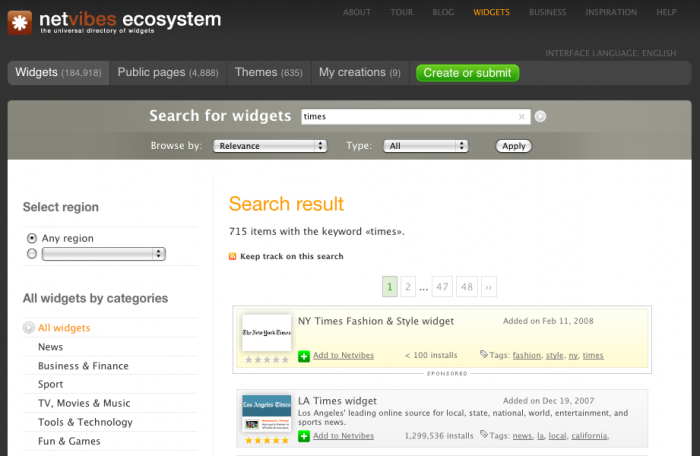
Task: Click the ny tag link
Action: point(573,356)
